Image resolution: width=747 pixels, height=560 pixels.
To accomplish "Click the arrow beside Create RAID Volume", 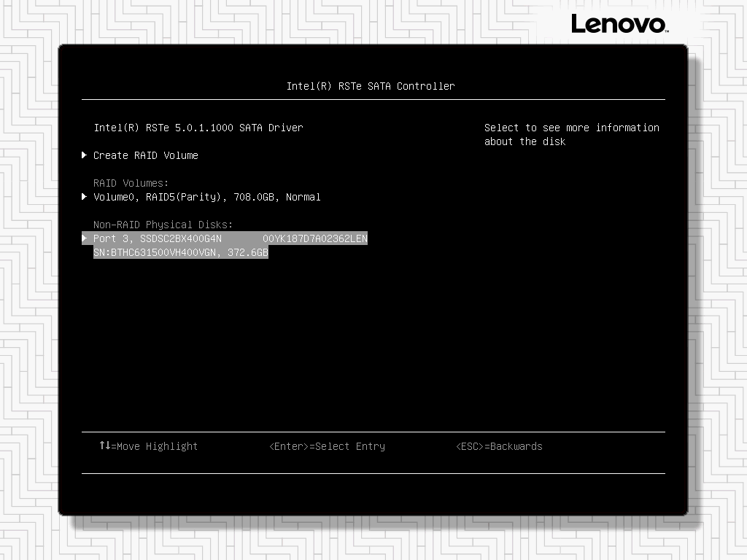I will [85, 155].
